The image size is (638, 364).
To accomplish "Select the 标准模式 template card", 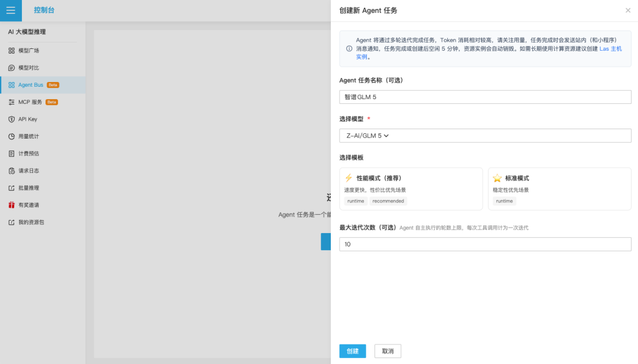I will click(559, 189).
